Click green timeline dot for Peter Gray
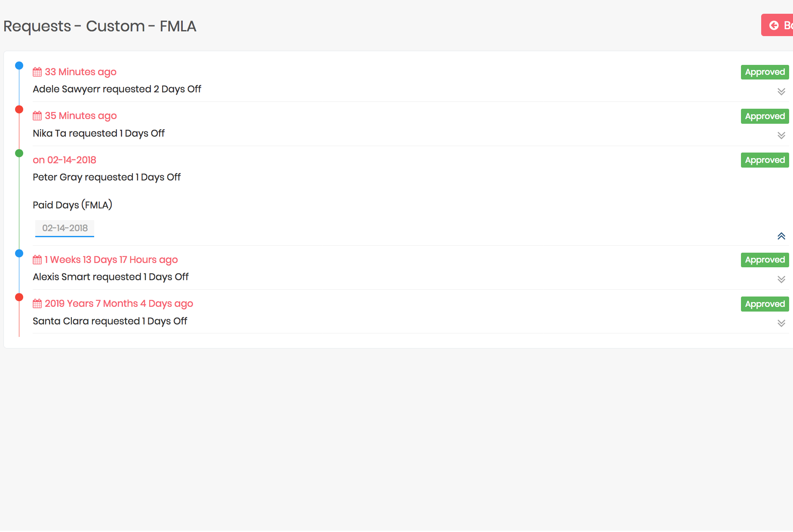Screen dimensions: 793x532 [x=19, y=153]
